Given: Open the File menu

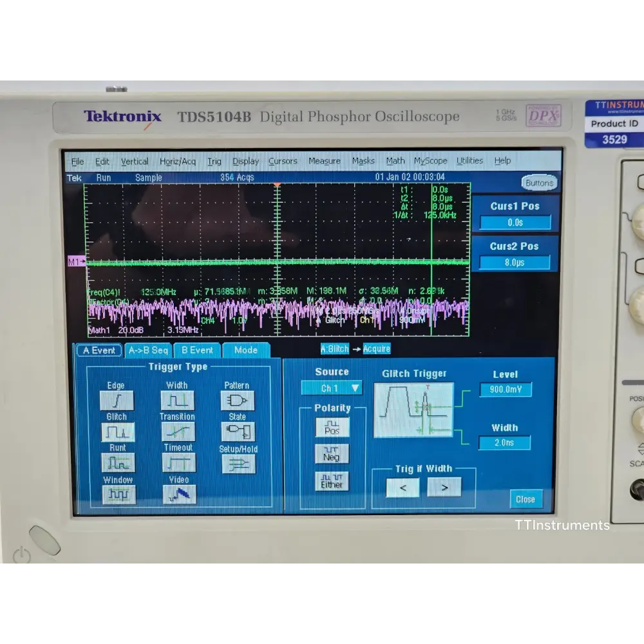Looking at the screenshot, I should pyautogui.click(x=78, y=162).
